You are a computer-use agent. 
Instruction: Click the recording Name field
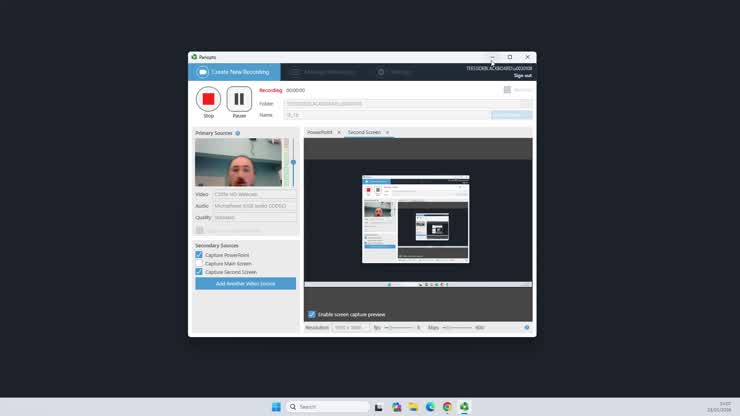(387, 115)
